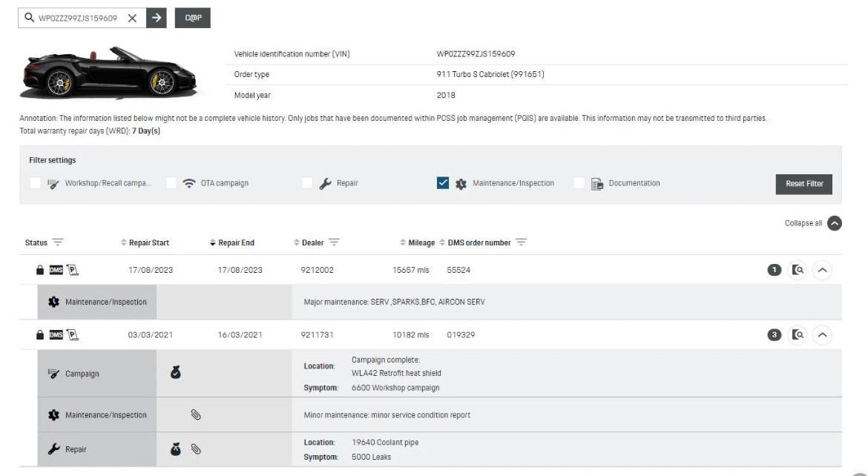Uncheck Maintenance/Inspection filter checkbox

tap(442, 182)
